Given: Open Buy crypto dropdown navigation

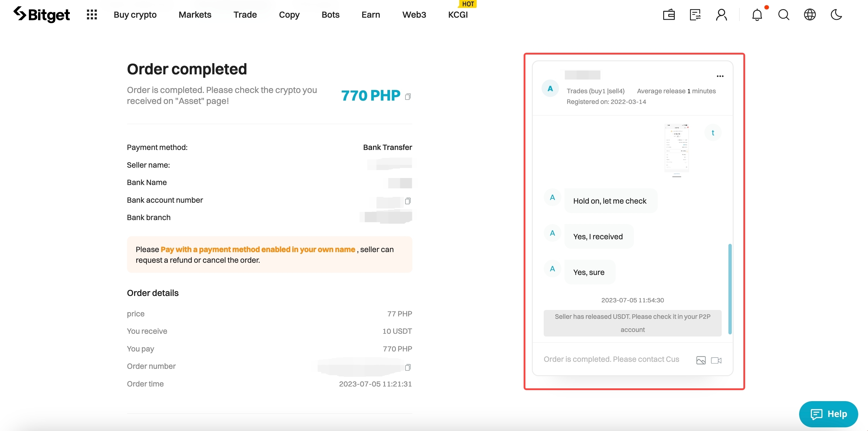Looking at the screenshot, I should pyautogui.click(x=135, y=14).
